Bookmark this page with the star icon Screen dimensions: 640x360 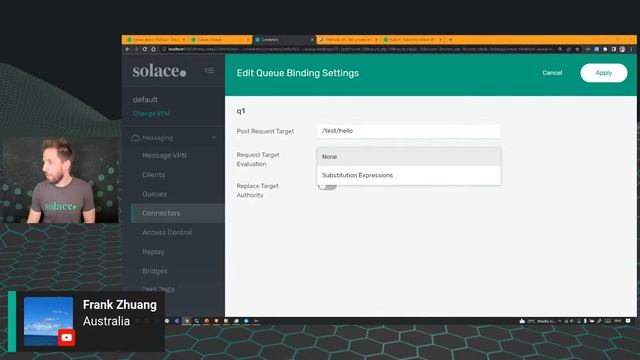click(577, 49)
